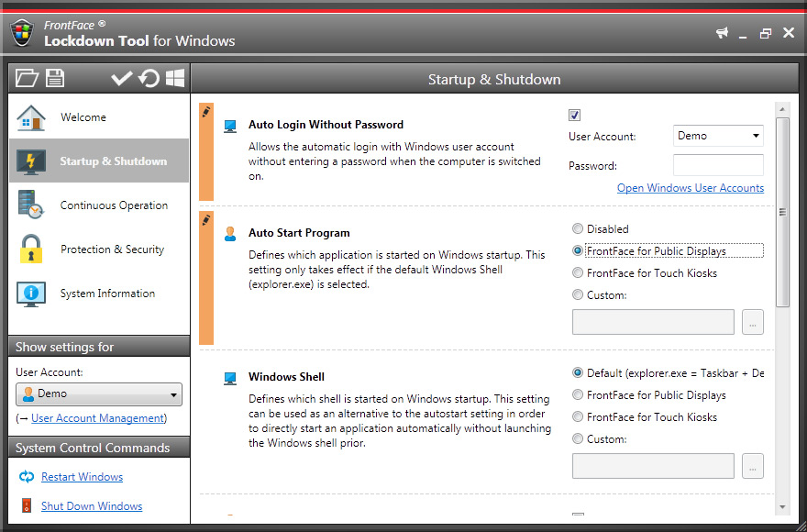
Task: Select Disabled under Auto Start Program
Action: [578, 229]
